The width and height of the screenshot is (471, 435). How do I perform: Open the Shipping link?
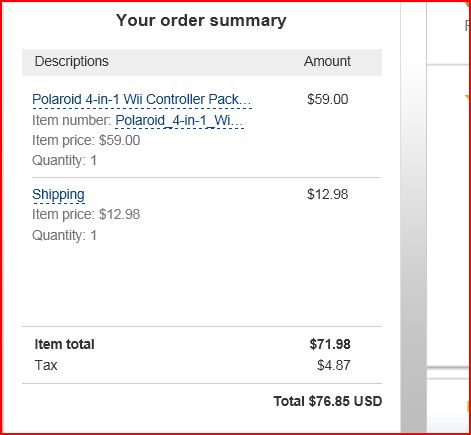coord(58,194)
